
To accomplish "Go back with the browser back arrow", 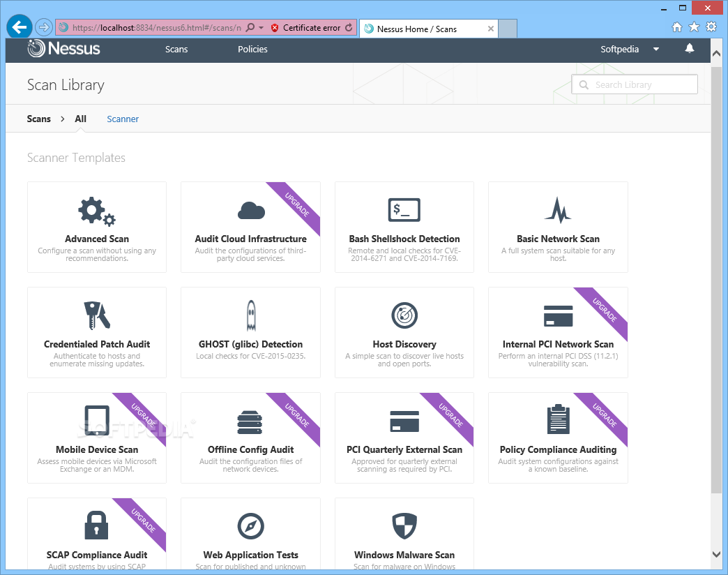I will click(x=19, y=27).
